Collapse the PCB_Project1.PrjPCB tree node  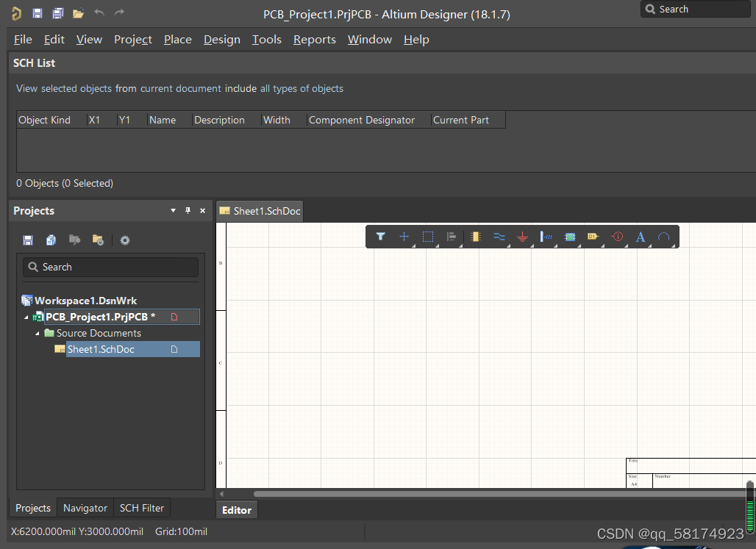[27, 317]
